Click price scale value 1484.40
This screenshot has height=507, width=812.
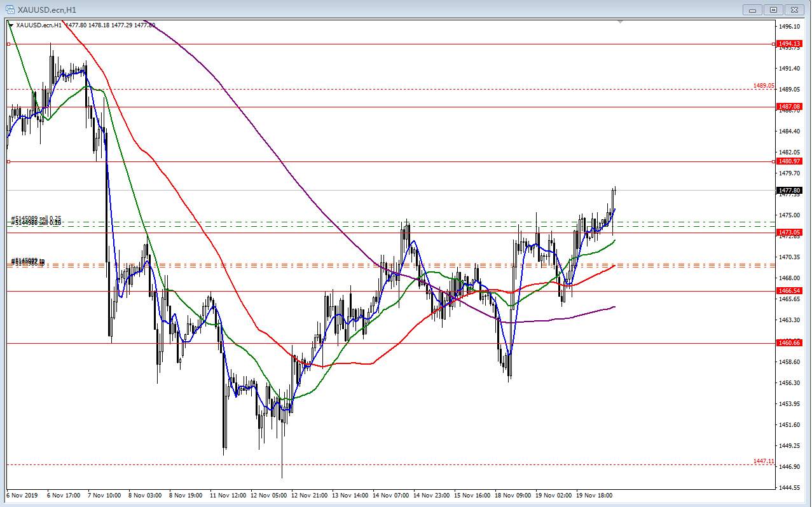point(789,132)
